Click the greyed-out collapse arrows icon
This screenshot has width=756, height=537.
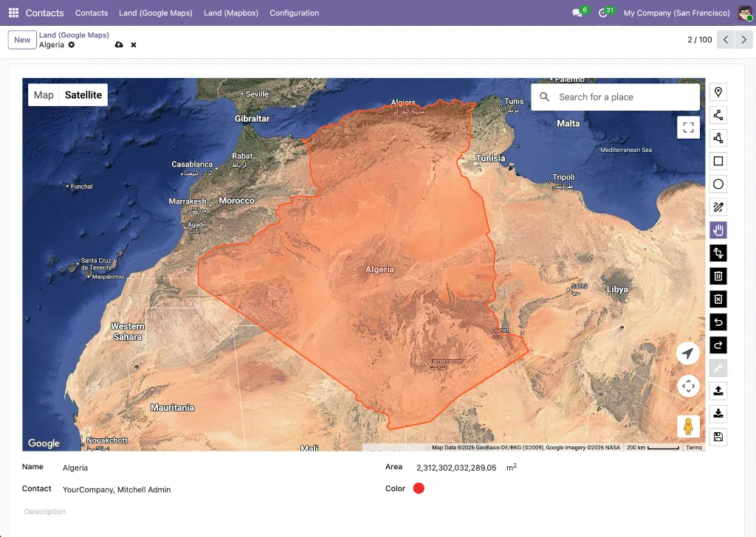coord(718,368)
